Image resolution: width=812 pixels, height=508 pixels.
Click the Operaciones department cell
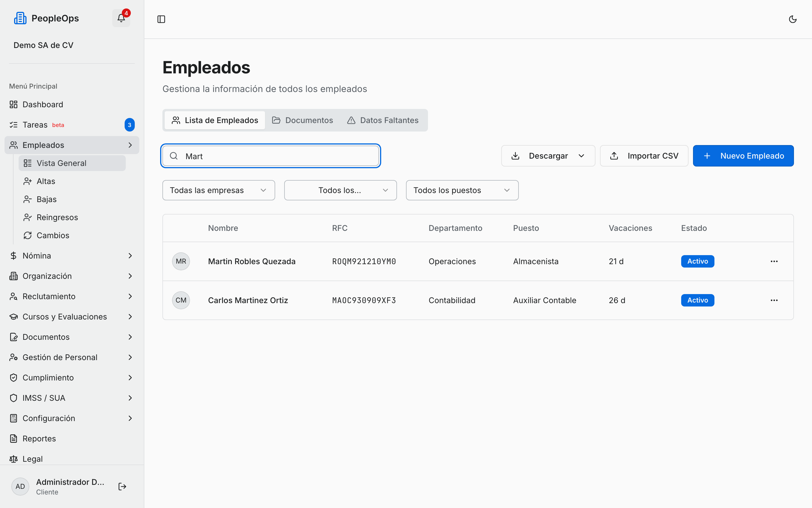[452, 261]
